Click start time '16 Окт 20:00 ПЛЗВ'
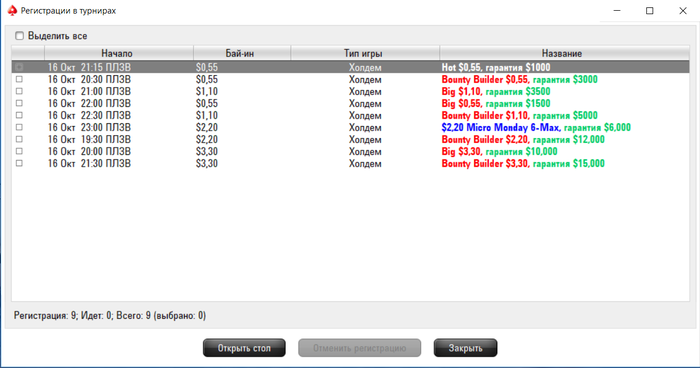 tap(89, 152)
